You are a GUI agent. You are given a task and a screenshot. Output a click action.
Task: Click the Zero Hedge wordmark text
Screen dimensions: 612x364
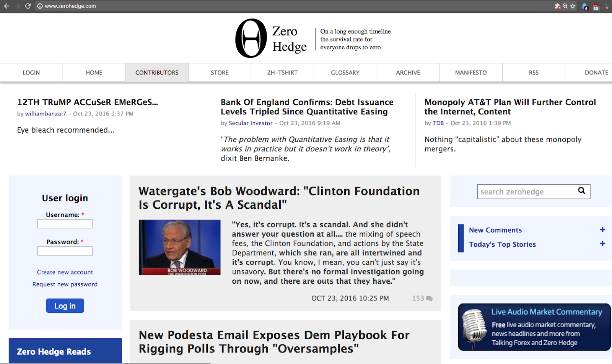coord(290,39)
